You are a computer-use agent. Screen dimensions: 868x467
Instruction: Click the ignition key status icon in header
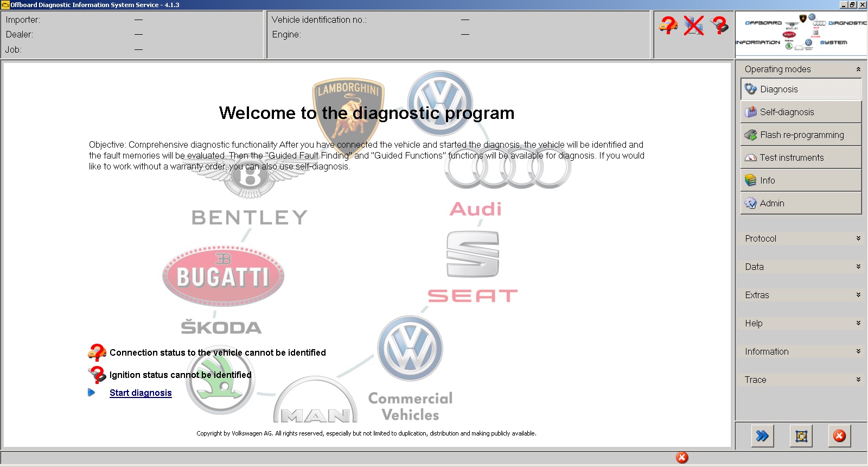(719, 25)
